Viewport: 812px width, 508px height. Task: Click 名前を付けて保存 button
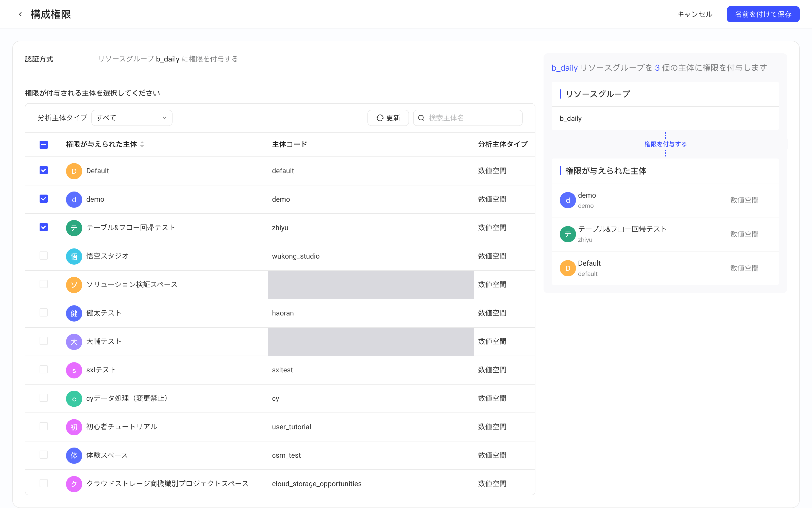click(x=763, y=14)
